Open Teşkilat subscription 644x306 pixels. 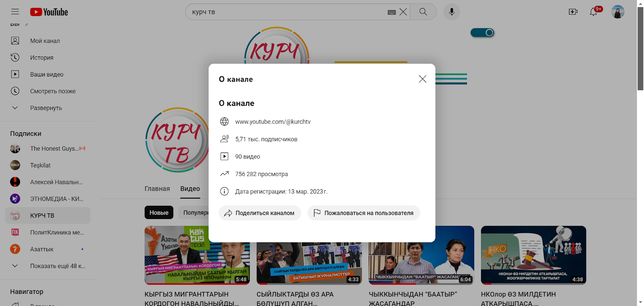pyautogui.click(x=47, y=165)
